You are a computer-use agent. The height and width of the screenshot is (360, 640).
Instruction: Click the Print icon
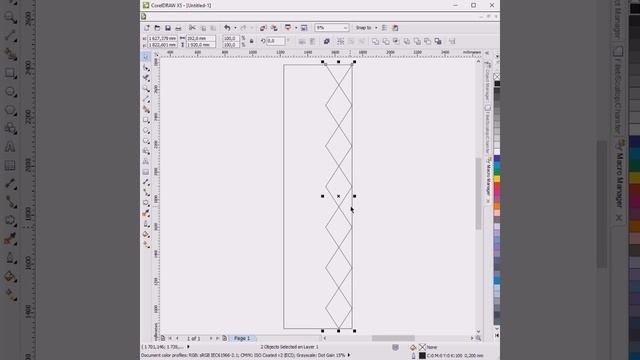pyautogui.click(x=178, y=28)
